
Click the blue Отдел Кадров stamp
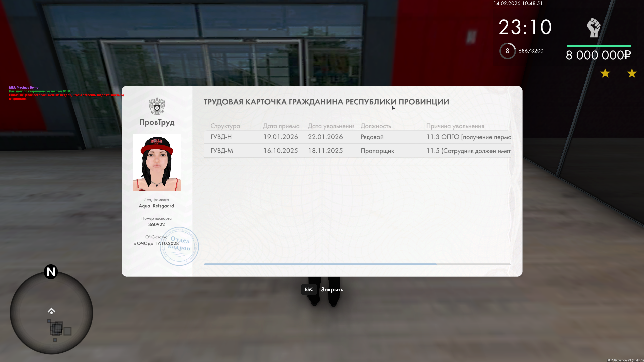pyautogui.click(x=179, y=247)
